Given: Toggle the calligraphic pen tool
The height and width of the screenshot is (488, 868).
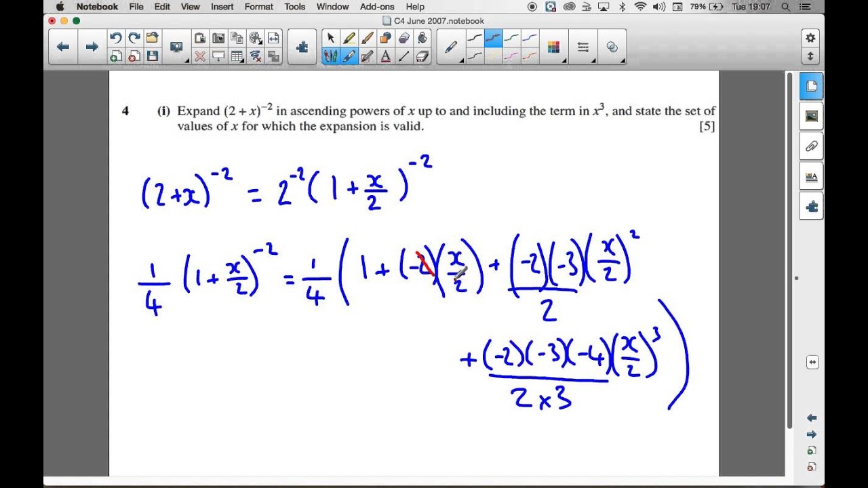Looking at the screenshot, I should tap(349, 56).
